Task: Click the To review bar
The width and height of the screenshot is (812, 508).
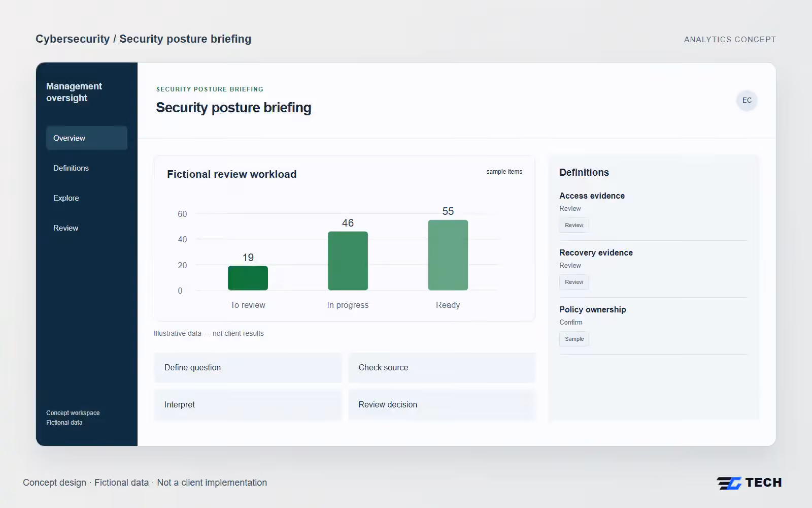Action: pos(248,278)
